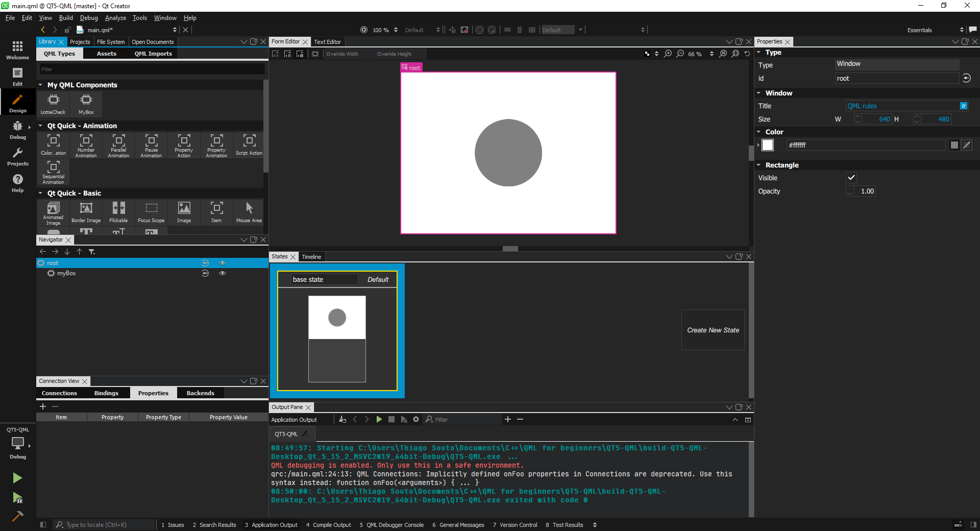Pick the Parallel Animation item
The width and height of the screenshot is (980, 531).
point(118,146)
